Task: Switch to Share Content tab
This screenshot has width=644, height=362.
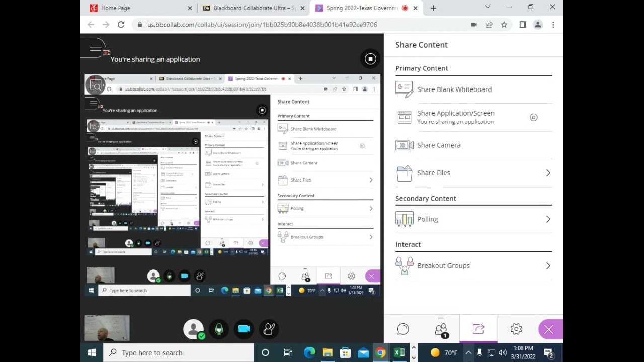Action: (478, 329)
